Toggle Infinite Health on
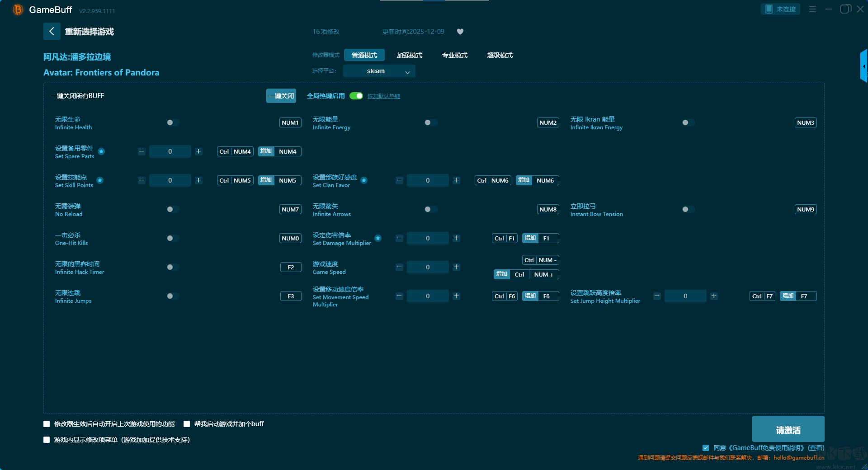The width and height of the screenshot is (868, 470). (x=173, y=122)
